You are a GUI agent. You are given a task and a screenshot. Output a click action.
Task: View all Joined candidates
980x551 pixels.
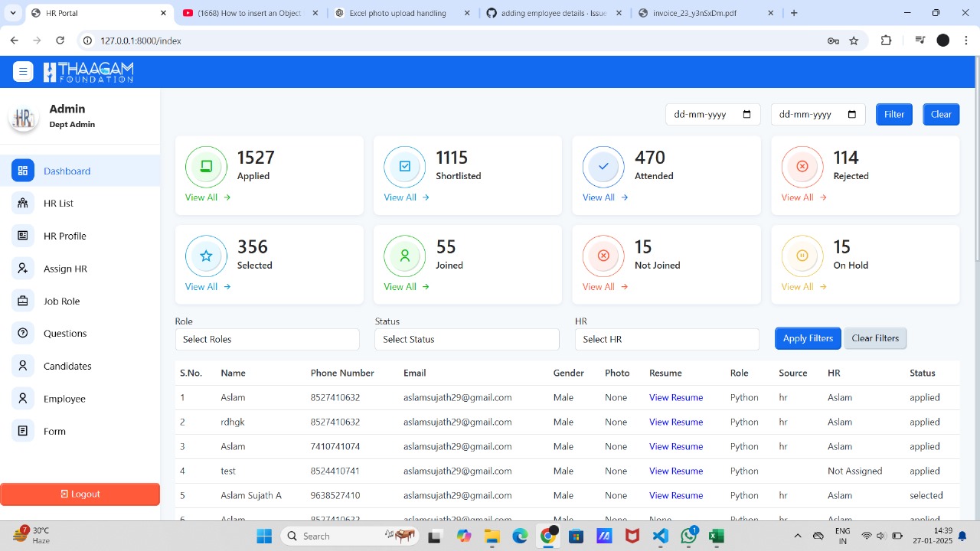(x=407, y=287)
